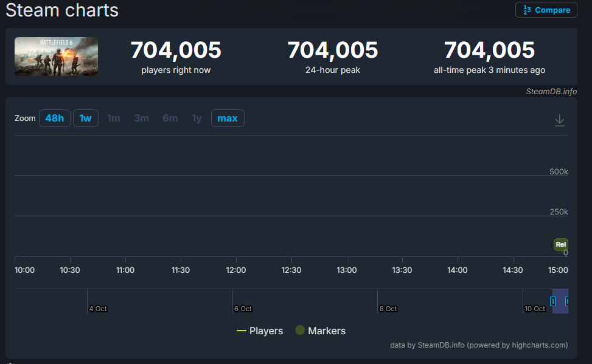The height and width of the screenshot is (364, 592).
Task: Click the 24-hour peak value
Action: [333, 50]
